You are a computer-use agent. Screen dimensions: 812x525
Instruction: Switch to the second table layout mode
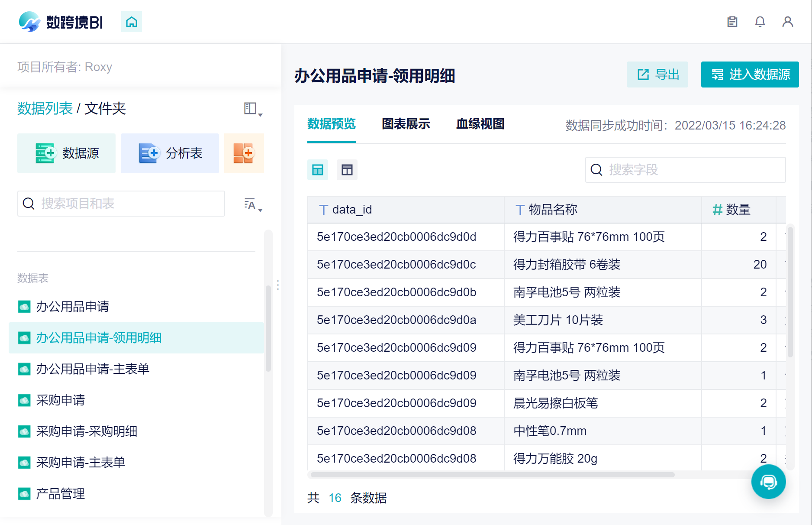point(347,170)
